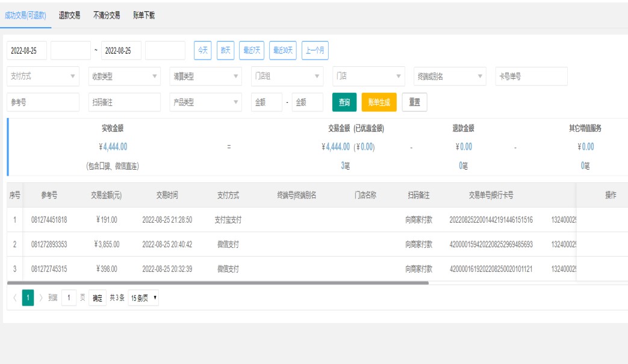Filter by 最近7天

251,51
